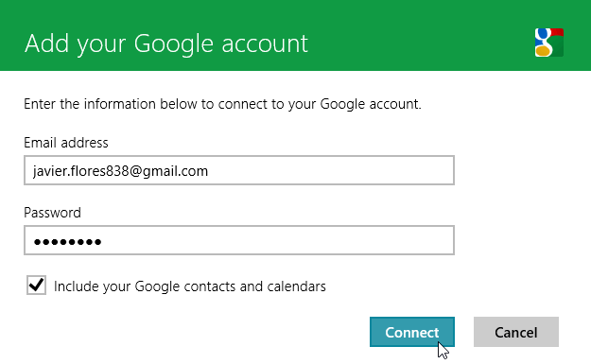Place cursor on the masked password dots
Viewport: 591px width, 364px height.
point(67,241)
